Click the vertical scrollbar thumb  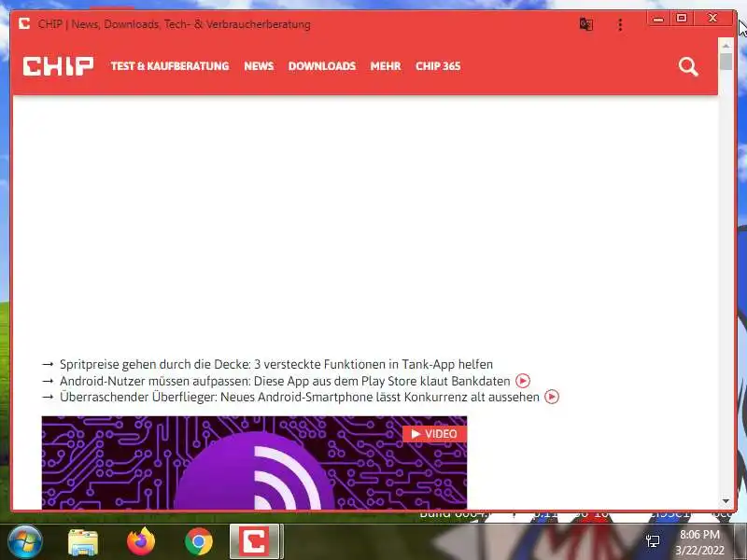(726, 62)
